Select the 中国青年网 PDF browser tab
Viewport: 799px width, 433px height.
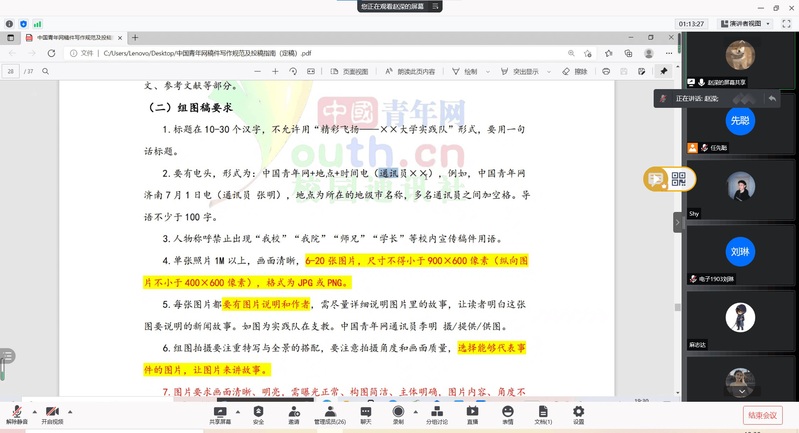(x=74, y=38)
